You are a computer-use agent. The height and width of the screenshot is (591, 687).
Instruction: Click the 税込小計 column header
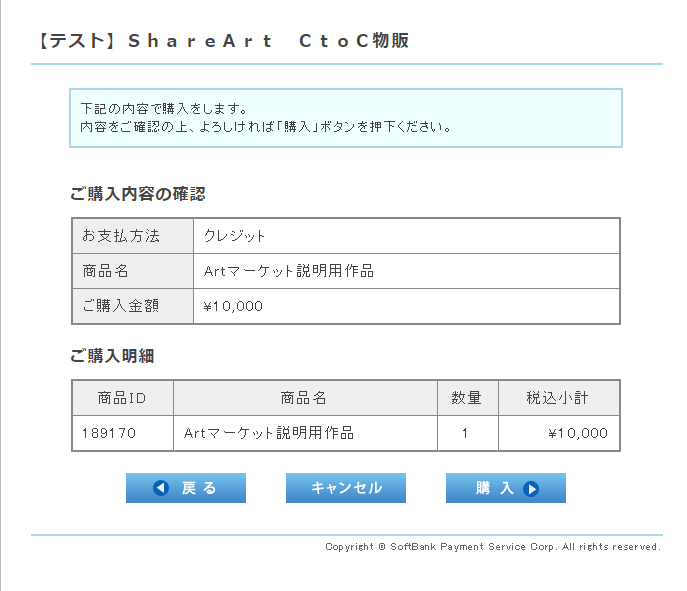click(559, 398)
